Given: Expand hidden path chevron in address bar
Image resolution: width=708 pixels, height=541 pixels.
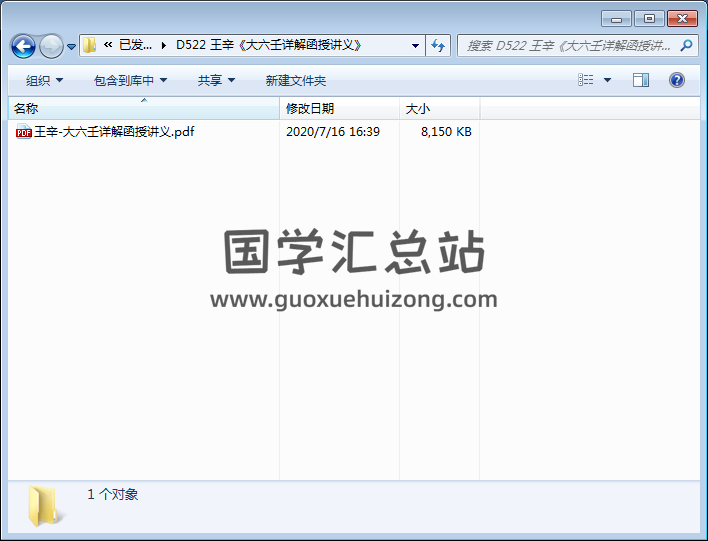Looking at the screenshot, I should (108, 45).
